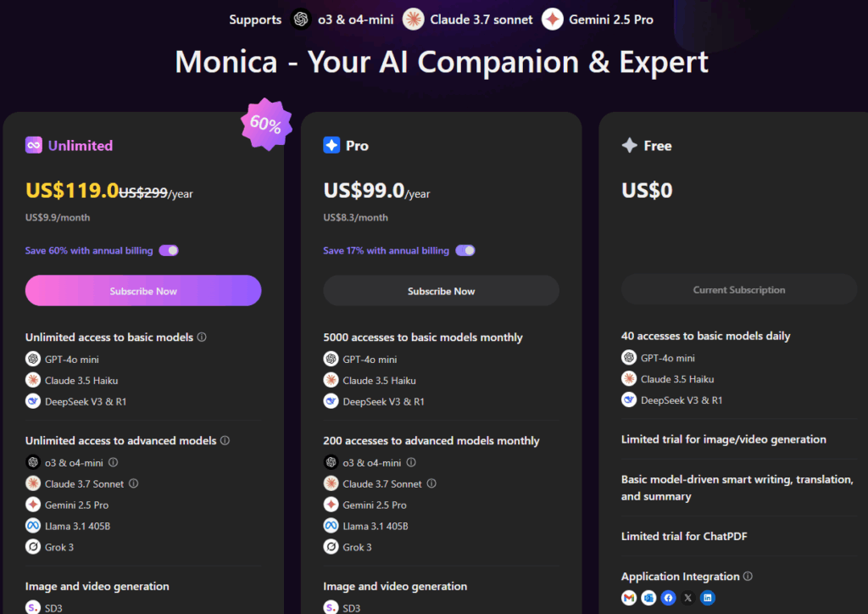The image size is (868, 614).
Task: Click Subscribe Now for the Pro plan
Action: [441, 291]
